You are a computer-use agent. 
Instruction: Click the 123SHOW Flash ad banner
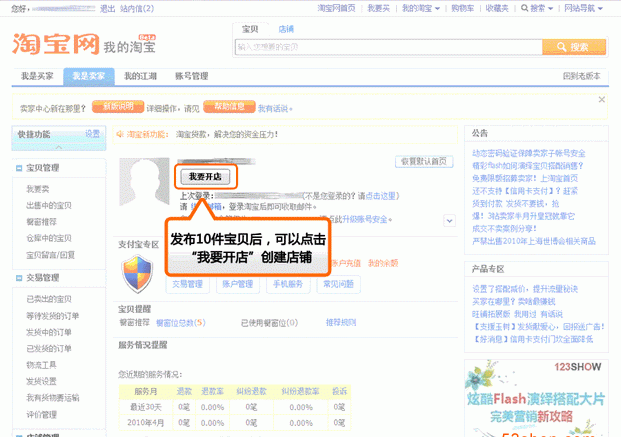[x=536, y=398]
